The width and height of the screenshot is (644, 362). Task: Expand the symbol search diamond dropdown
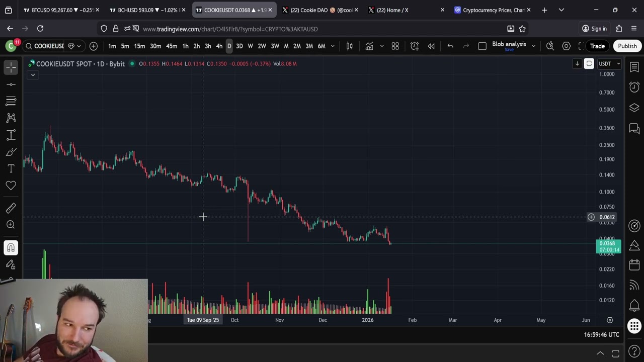pos(74,46)
